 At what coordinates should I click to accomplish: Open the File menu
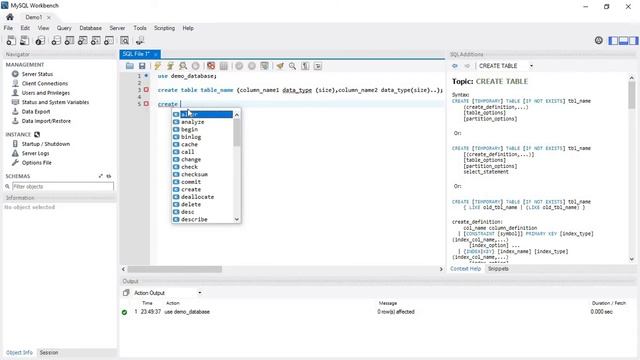tap(8, 28)
